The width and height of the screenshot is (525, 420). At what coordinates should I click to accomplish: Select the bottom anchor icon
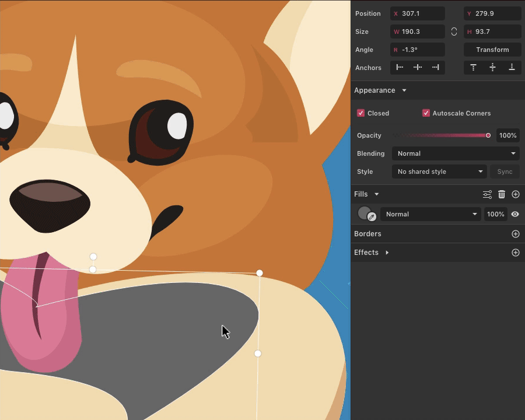512,67
